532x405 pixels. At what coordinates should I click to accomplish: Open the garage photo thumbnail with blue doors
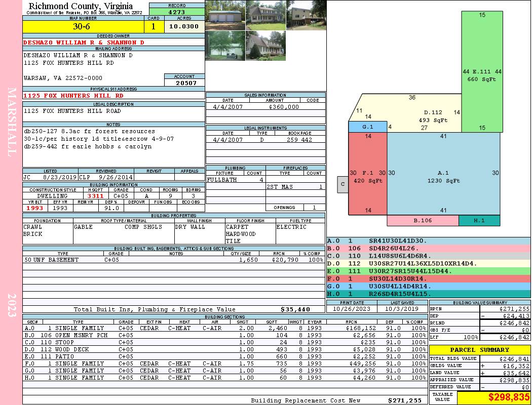tap(225, 15)
